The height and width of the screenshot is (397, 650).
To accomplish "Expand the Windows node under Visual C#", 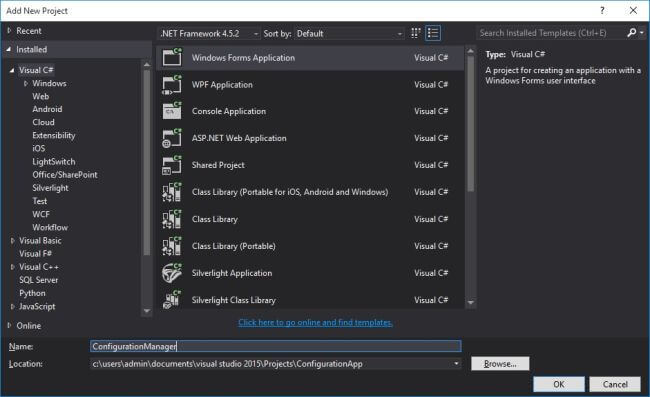I will [26, 83].
